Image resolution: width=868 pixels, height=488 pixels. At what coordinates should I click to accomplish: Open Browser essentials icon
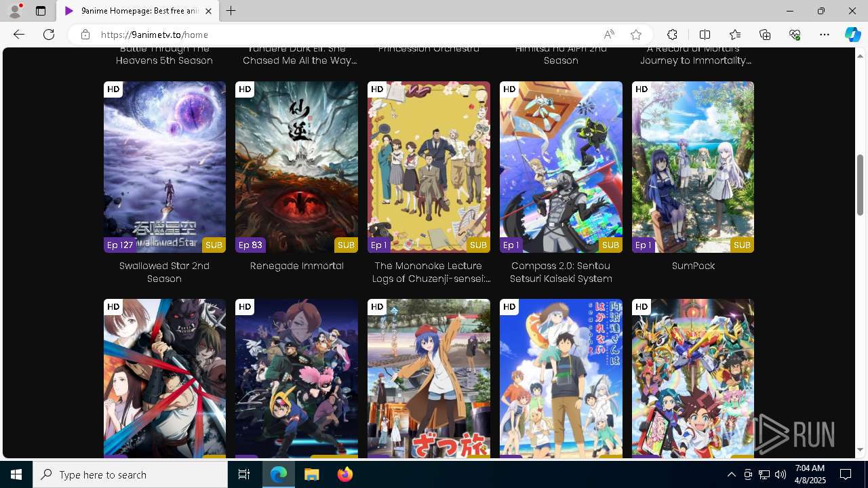point(795,35)
